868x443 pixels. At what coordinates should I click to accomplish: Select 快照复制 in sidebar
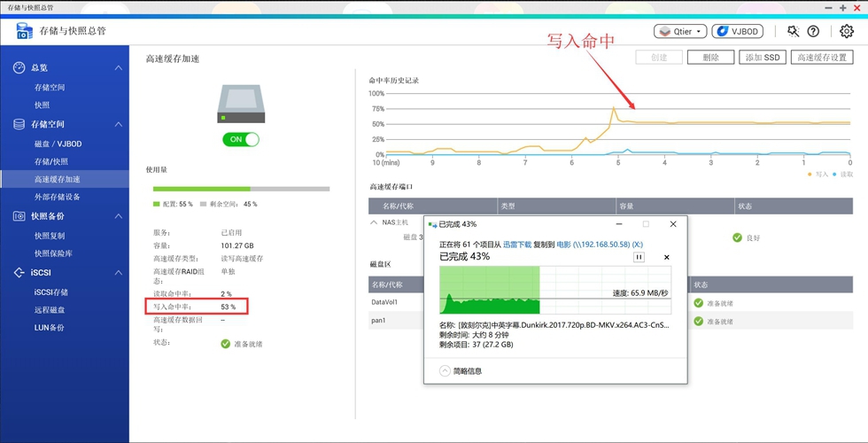[50, 236]
